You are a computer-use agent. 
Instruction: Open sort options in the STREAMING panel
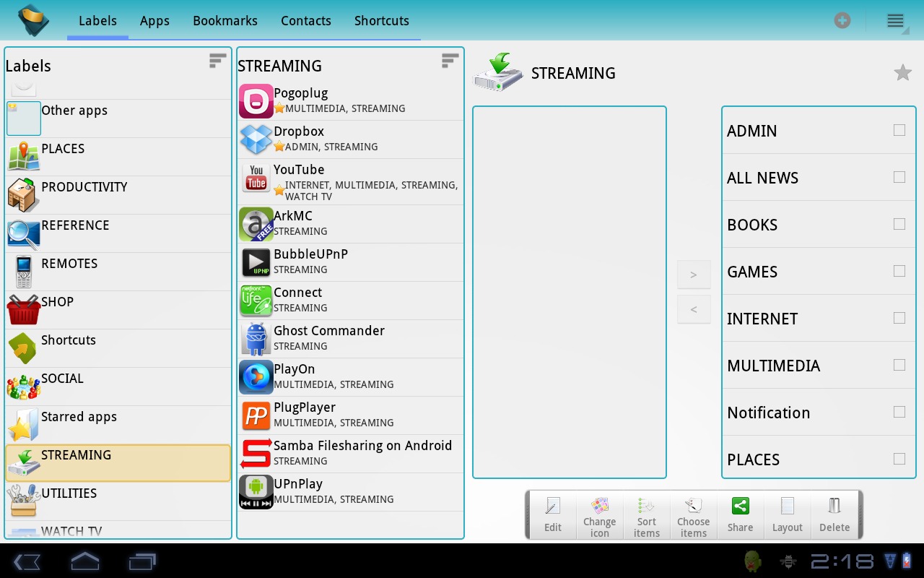pos(450,61)
